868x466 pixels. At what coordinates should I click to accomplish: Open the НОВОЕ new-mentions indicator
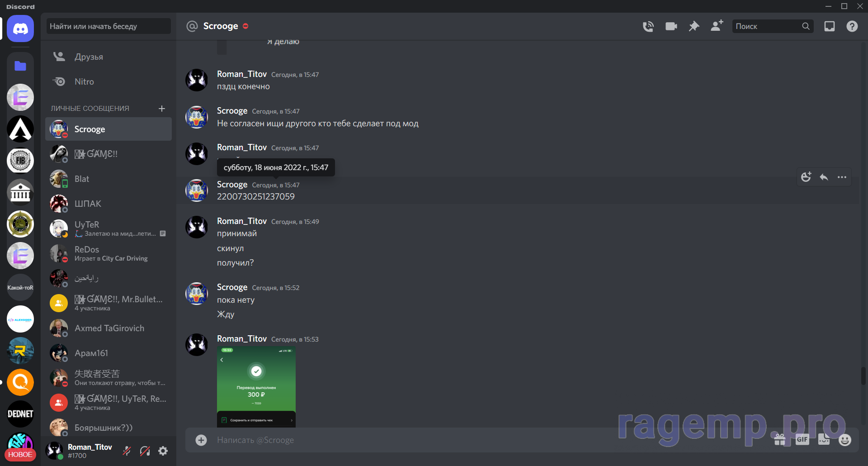[x=20, y=455]
